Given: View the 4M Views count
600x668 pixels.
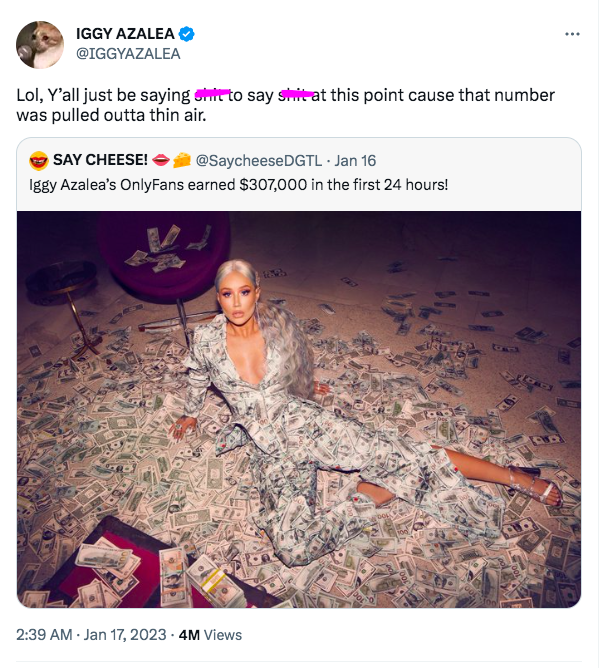Looking at the screenshot, I should (209, 634).
